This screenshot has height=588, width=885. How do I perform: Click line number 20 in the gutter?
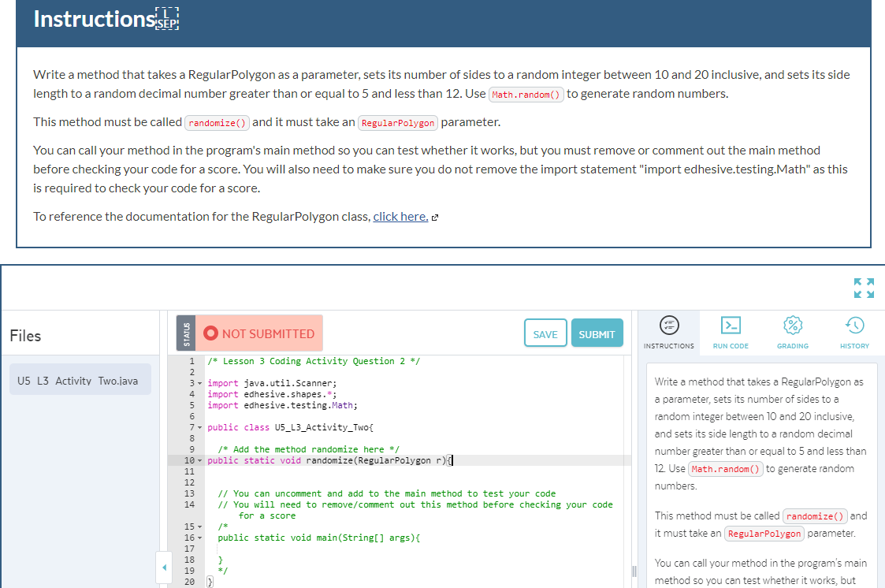pyautogui.click(x=189, y=582)
